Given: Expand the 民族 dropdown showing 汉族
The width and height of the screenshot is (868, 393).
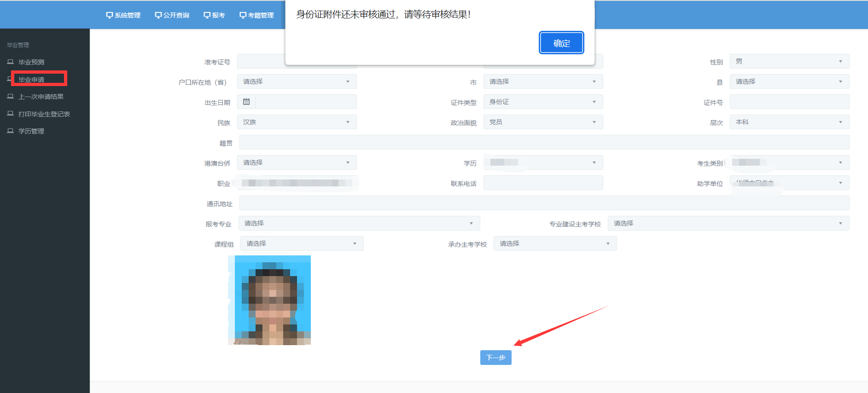Looking at the screenshot, I should pyautogui.click(x=297, y=122).
